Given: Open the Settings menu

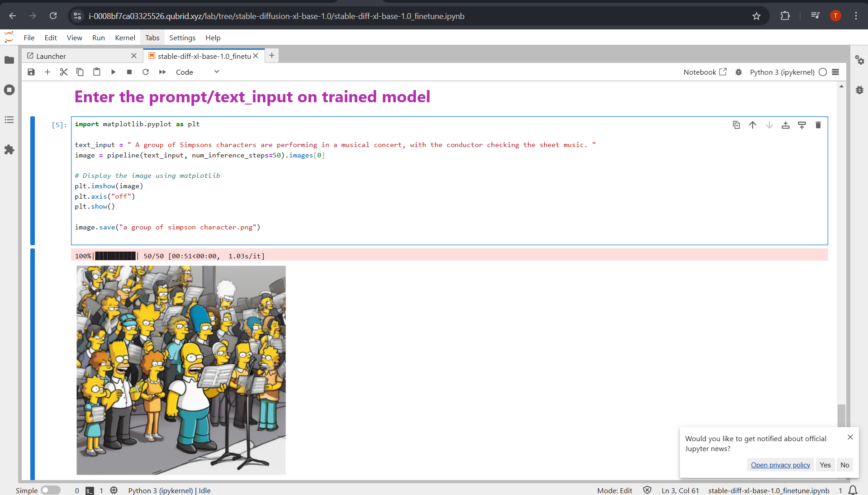Looking at the screenshot, I should 182,38.
